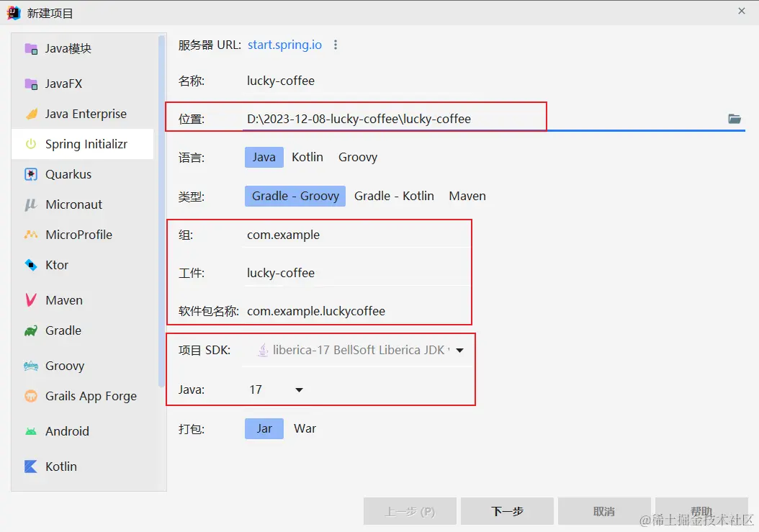Viewport: 759px width, 532px height.
Task: Expand the Java version dropdown arrow
Action: (x=299, y=389)
